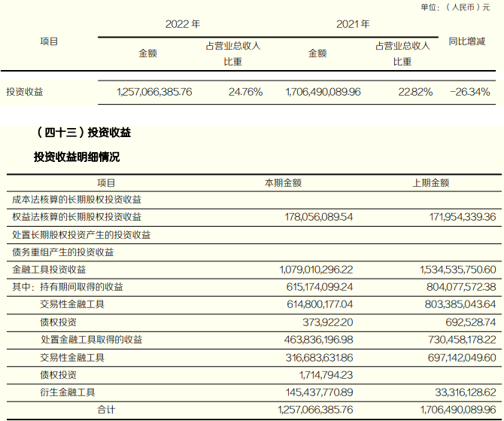Click the 项目 header of the detail table
The width and height of the screenshot is (504, 421).
tap(106, 183)
